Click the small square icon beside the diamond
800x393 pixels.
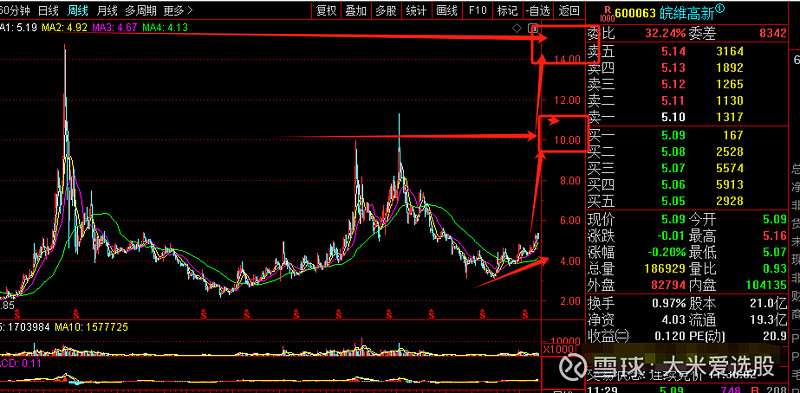(533, 28)
